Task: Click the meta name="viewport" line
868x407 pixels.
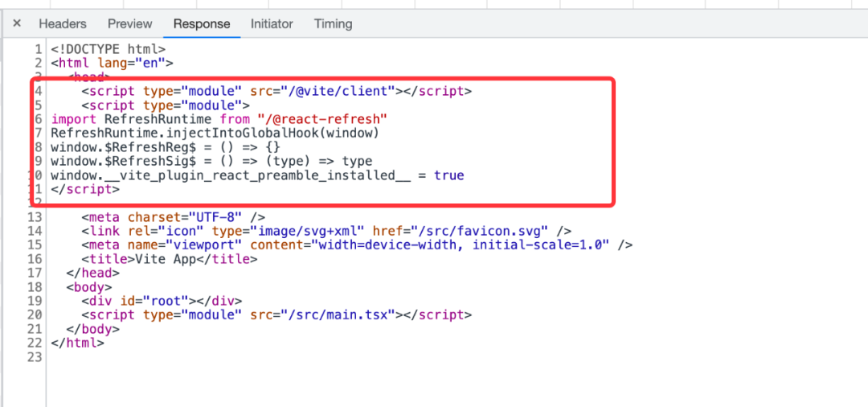Action: click(x=357, y=245)
